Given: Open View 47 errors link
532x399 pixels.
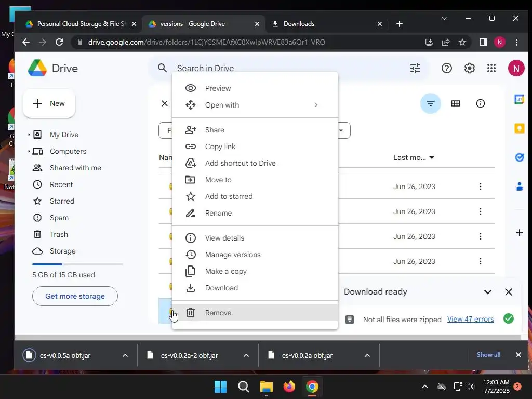Looking at the screenshot, I should [x=470, y=320].
